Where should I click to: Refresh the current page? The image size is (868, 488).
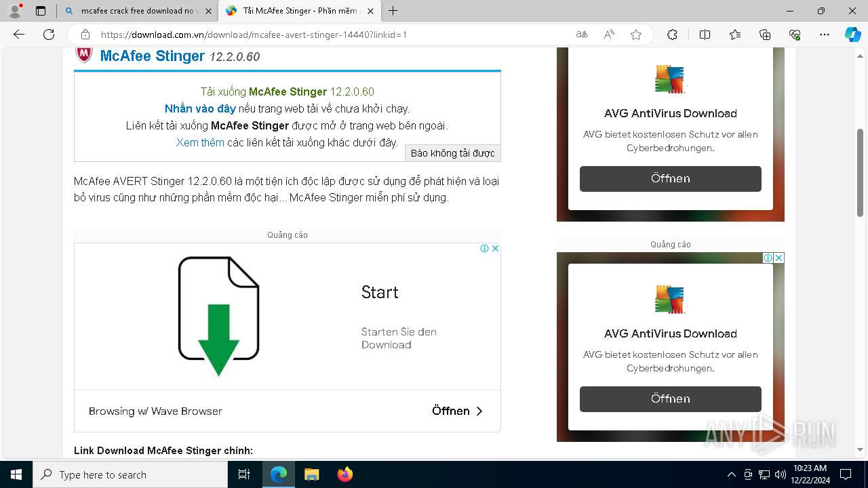point(49,35)
